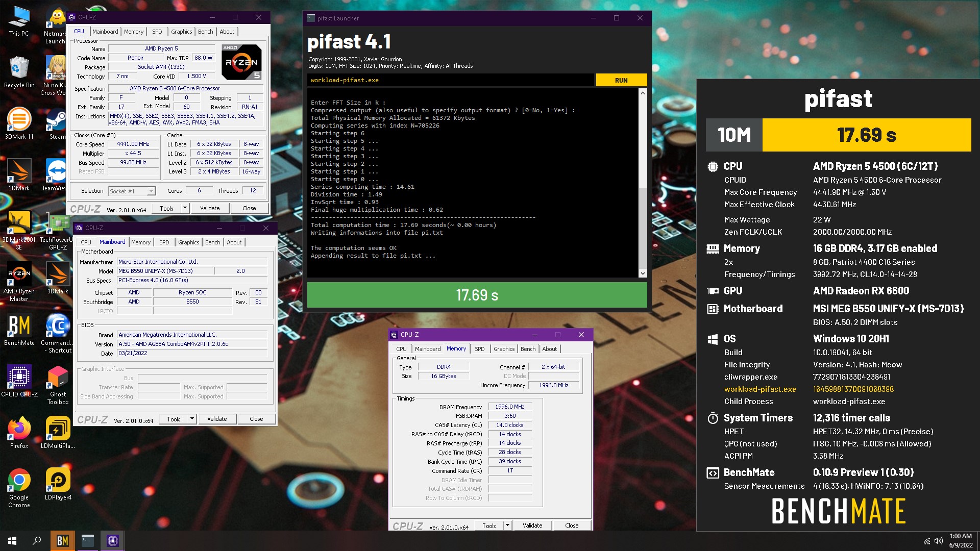980x551 pixels.
Task: Launch BenchMate desktop shortcut
Action: pyautogui.click(x=19, y=330)
